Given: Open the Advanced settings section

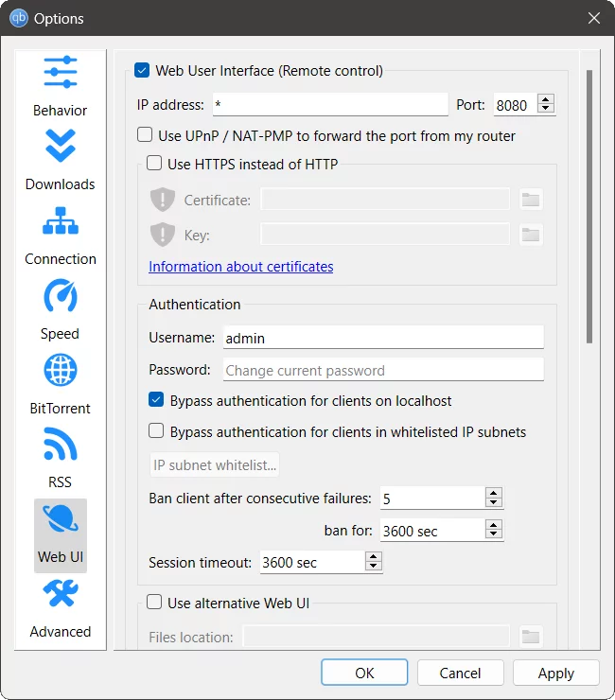Looking at the screenshot, I should [61, 610].
